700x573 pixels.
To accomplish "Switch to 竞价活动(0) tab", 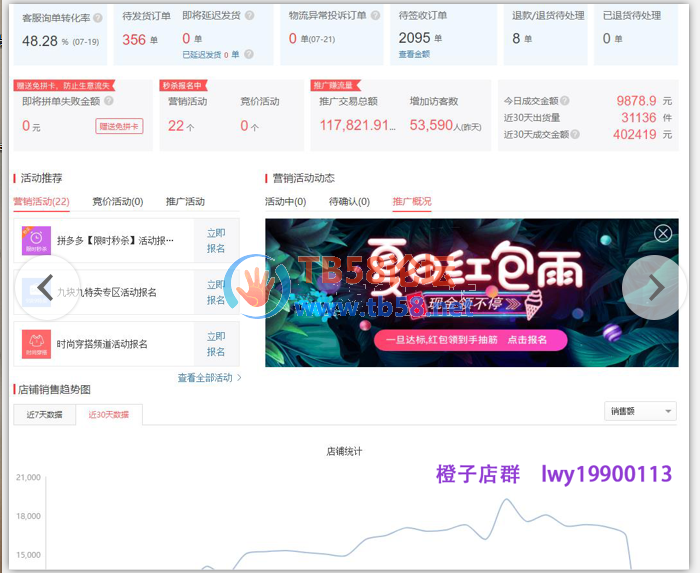I will 117,202.
